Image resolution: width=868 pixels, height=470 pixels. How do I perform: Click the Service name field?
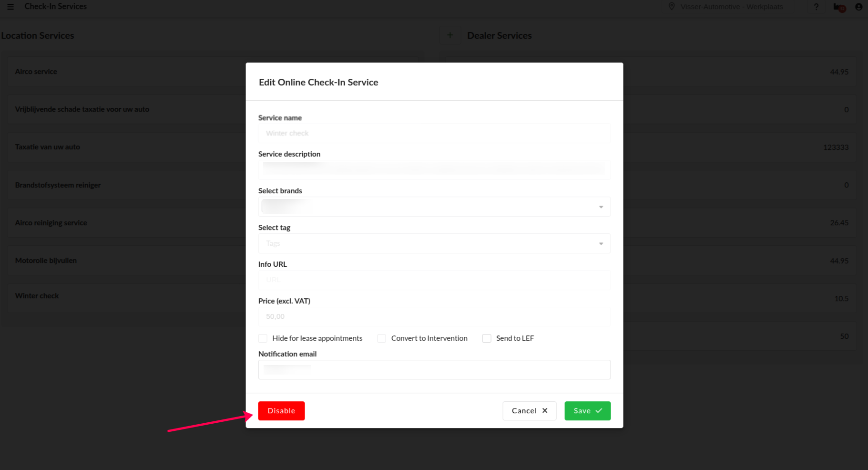[434, 133]
